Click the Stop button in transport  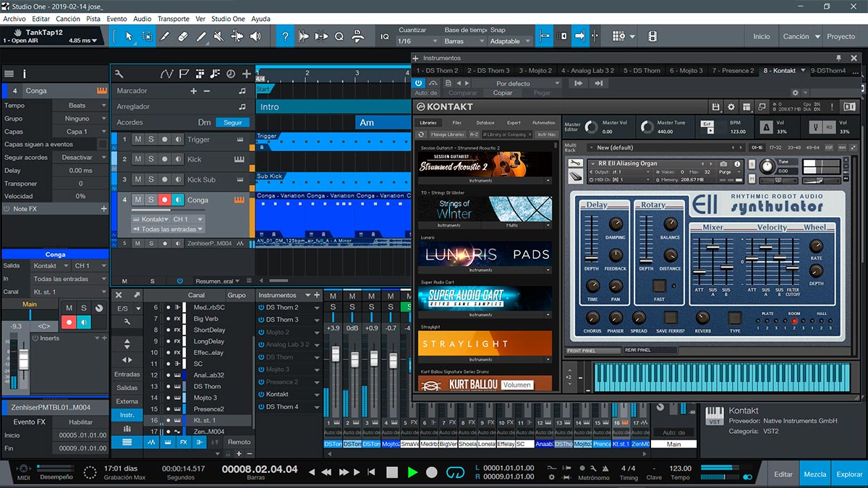click(x=392, y=472)
